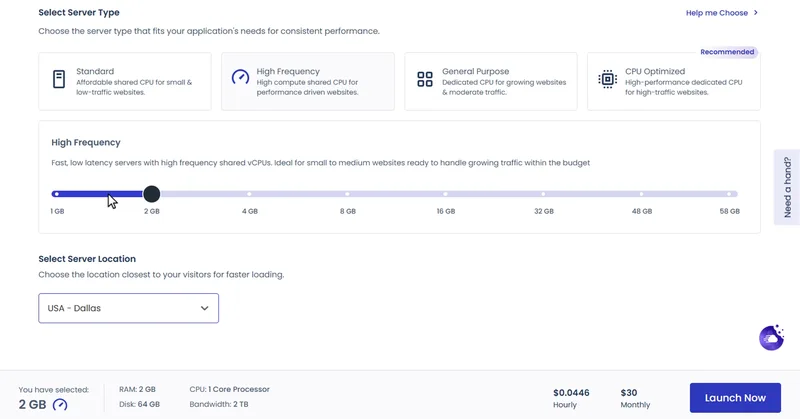Click the Select Server Location heading
800x419 pixels.
pyautogui.click(x=87, y=259)
